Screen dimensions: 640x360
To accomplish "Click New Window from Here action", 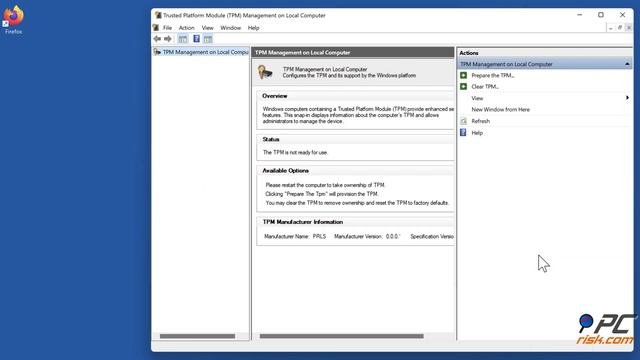I will coord(500,109).
